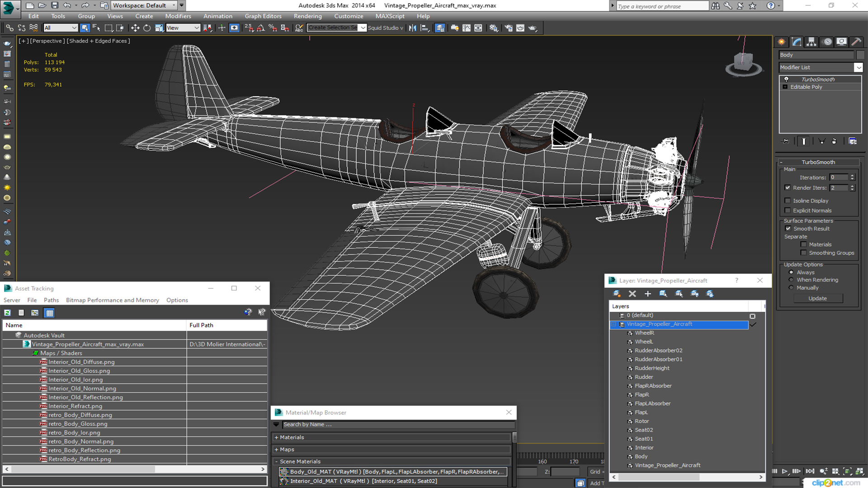The image size is (868, 488).
Task: Toggle Render Iters checkbox
Action: coord(788,188)
